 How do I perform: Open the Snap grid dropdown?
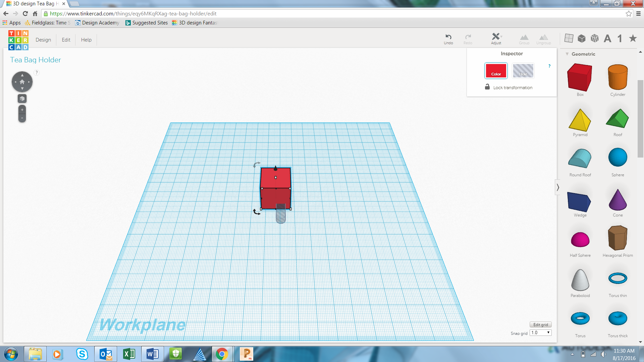541,333
